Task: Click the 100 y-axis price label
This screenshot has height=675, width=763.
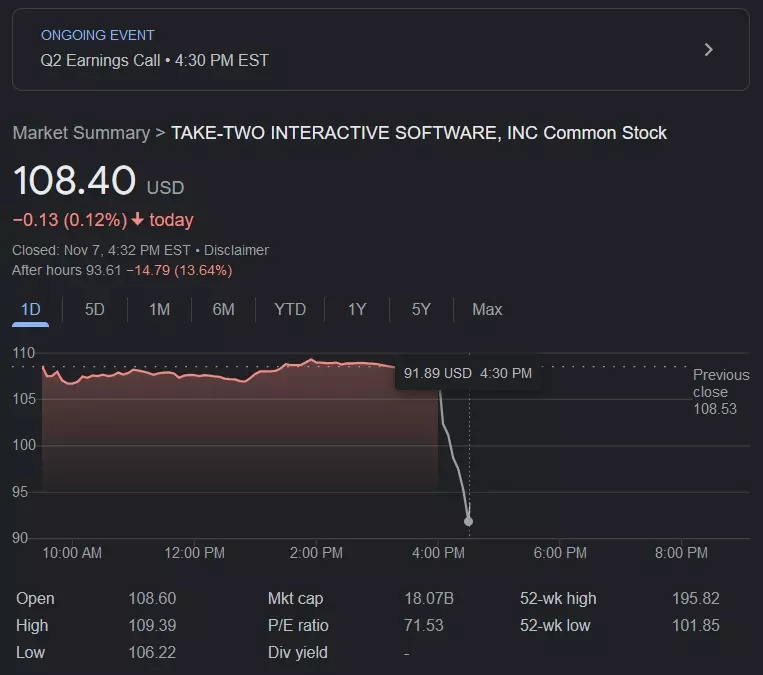Action: (24, 445)
